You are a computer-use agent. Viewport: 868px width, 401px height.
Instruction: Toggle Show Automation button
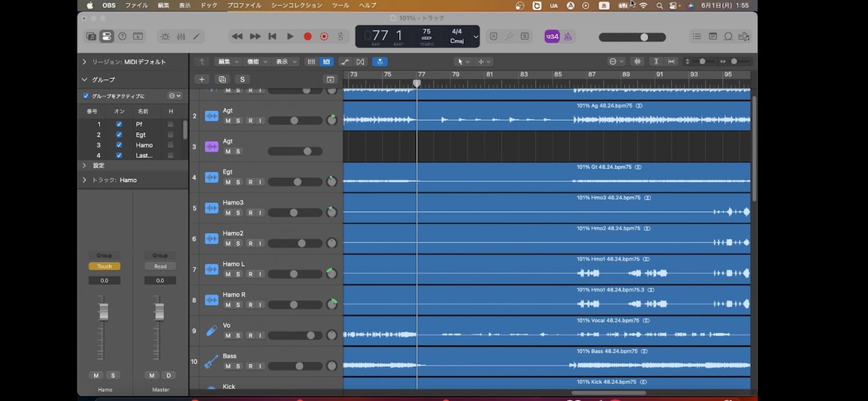click(345, 62)
